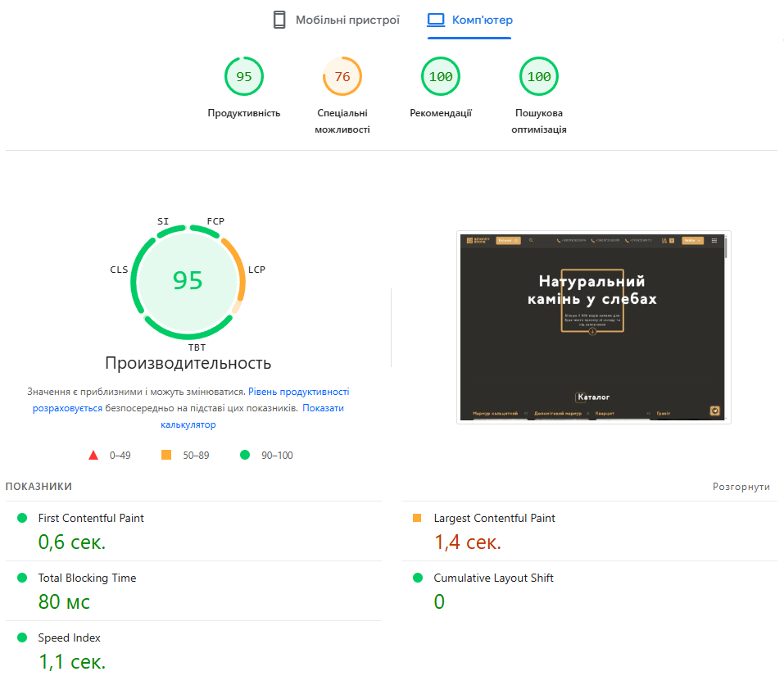Image resolution: width=784 pixels, height=676 pixels.
Task: Click the Спеціальні можливості category label
Action: 342,121
